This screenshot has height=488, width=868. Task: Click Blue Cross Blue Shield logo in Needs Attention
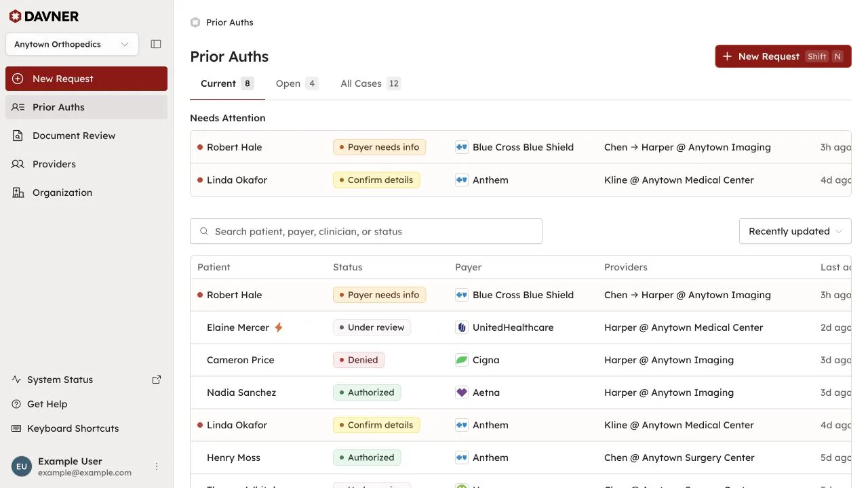[462, 147]
